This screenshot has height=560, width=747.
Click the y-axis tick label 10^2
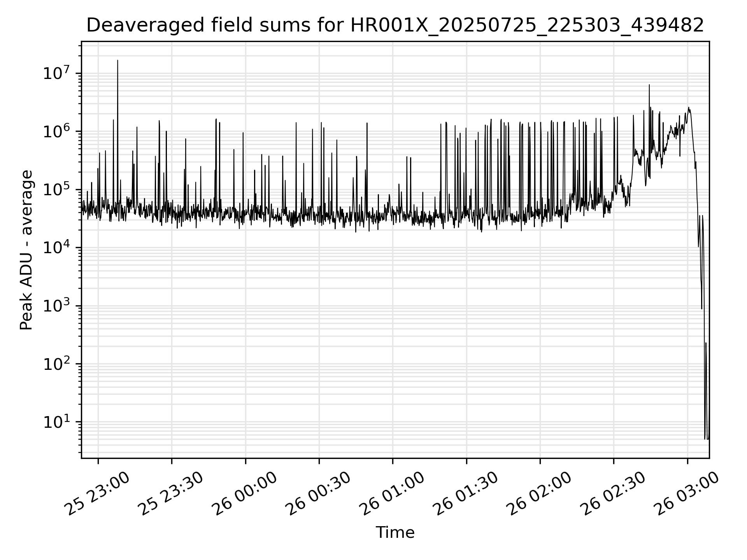click(56, 364)
